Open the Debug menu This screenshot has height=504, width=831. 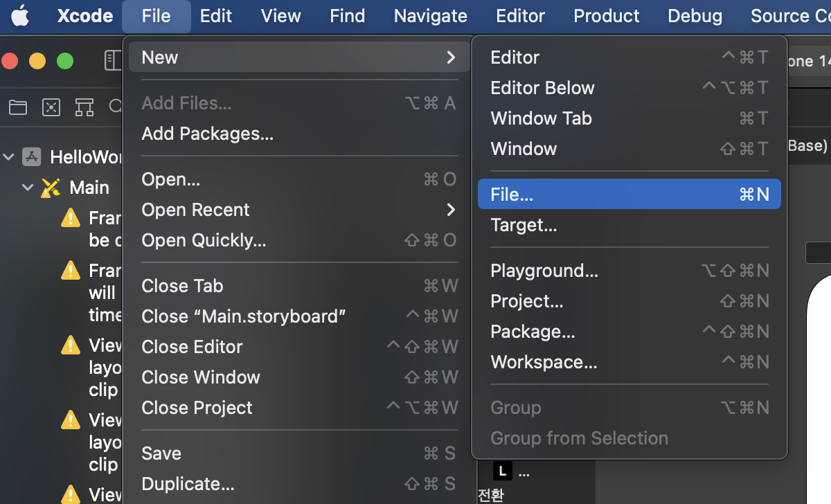click(695, 16)
